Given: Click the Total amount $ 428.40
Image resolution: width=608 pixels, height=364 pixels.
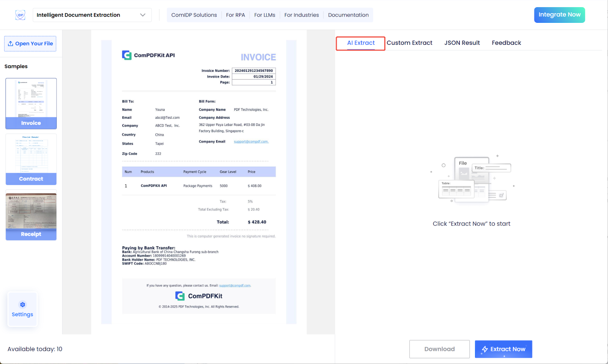Looking at the screenshot, I should [x=257, y=222].
